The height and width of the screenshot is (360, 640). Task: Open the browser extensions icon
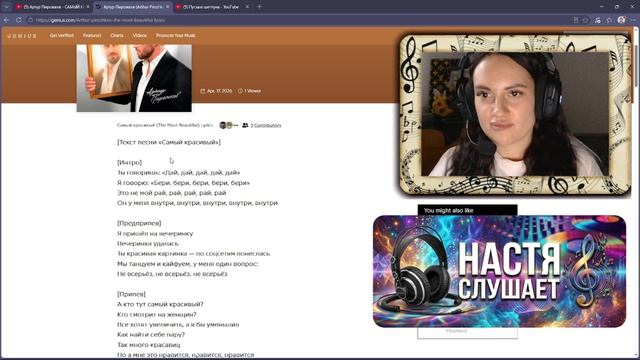pos(610,20)
